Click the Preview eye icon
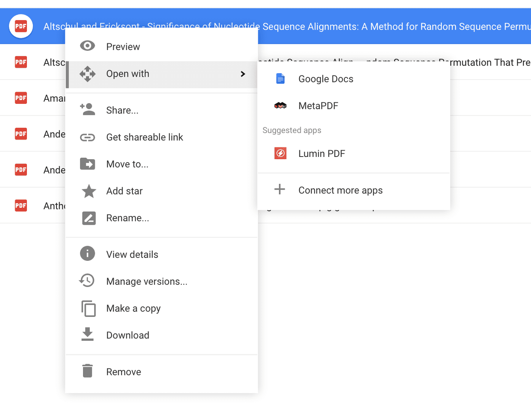Image resolution: width=531 pixels, height=420 pixels. [x=88, y=46]
